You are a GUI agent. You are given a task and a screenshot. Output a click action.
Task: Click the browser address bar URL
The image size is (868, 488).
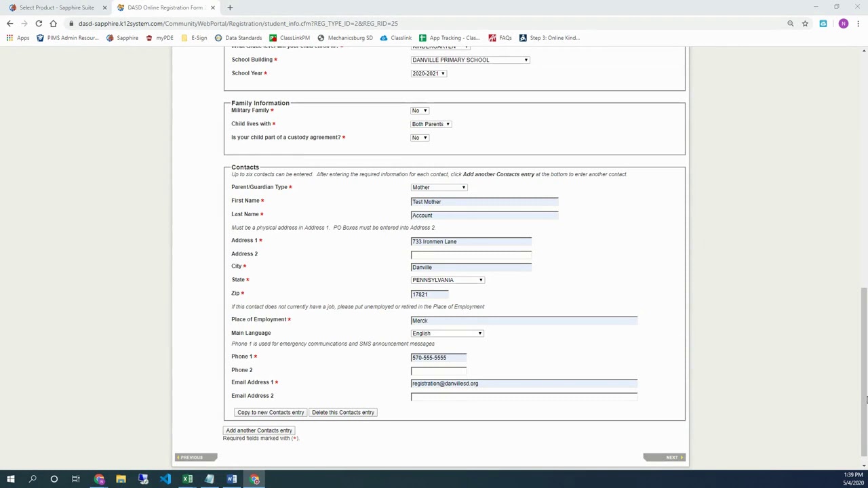click(x=238, y=24)
